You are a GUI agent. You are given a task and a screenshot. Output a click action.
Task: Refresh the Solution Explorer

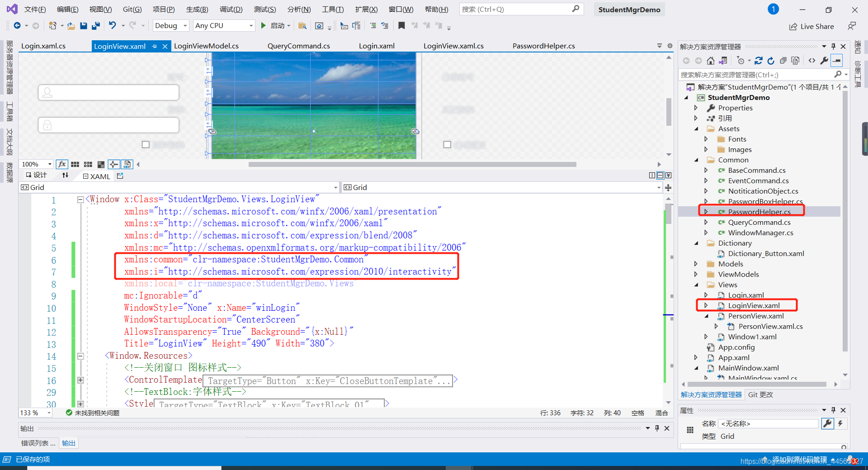(771, 60)
